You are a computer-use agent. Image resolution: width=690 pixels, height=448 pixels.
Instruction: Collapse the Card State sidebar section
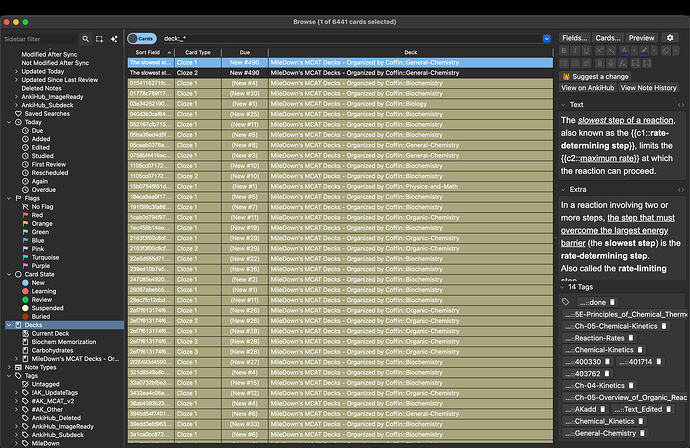point(9,274)
